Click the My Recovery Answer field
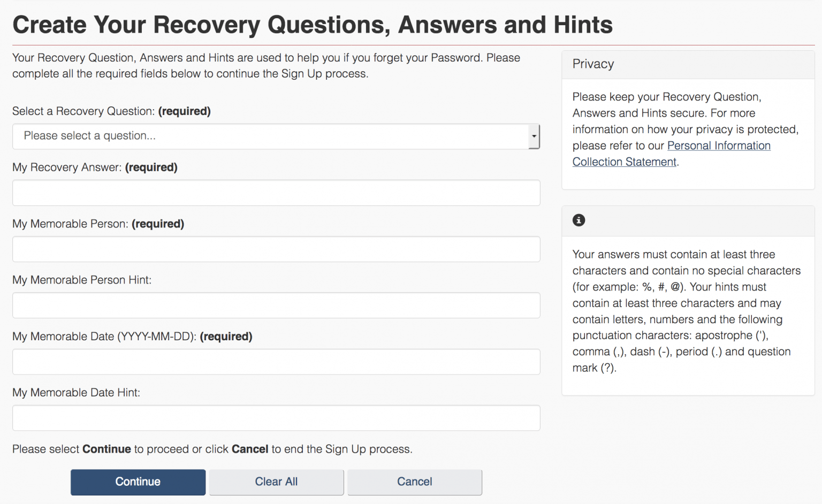 (276, 193)
